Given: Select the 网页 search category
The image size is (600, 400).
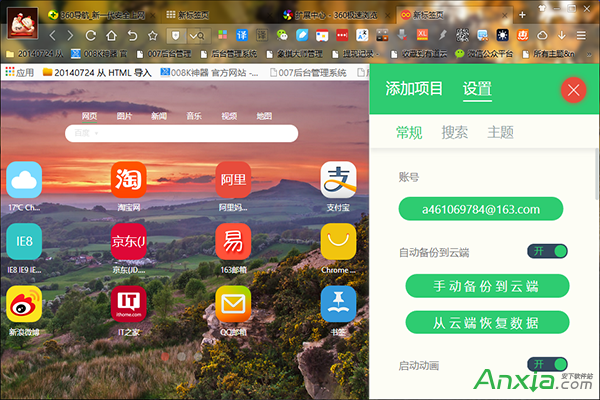Looking at the screenshot, I should click(x=90, y=116).
